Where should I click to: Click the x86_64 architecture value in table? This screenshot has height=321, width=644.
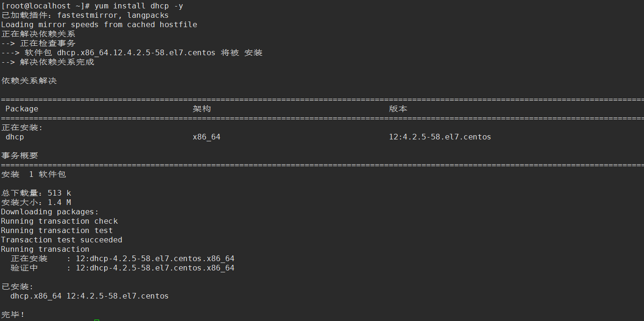(207, 137)
